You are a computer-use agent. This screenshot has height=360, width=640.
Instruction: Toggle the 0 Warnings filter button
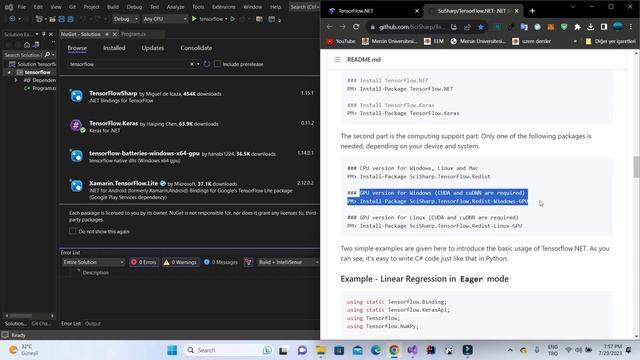(180, 262)
